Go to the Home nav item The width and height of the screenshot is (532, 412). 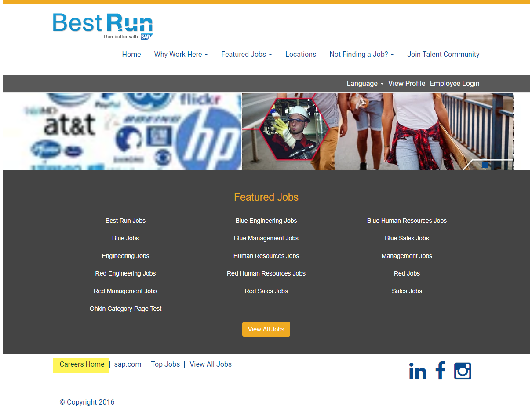coord(131,55)
